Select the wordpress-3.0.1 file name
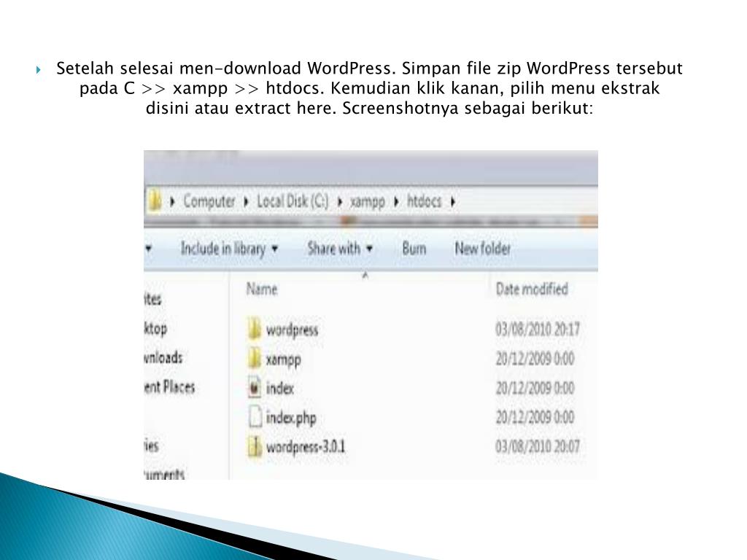The width and height of the screenshot is (747, 560). [x=306, y=447]
